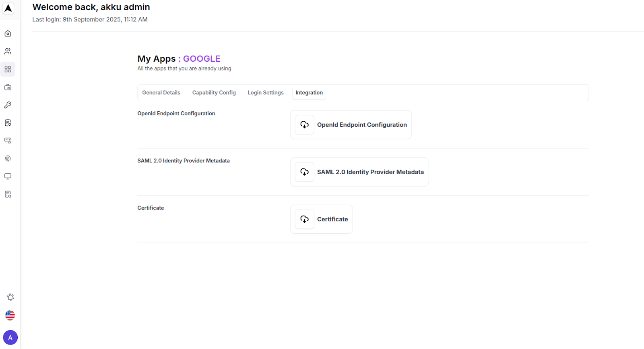Open the password lock sidebar icon
Screen dimensions: 644x349
pyautogui.click(x=8, y=141)
